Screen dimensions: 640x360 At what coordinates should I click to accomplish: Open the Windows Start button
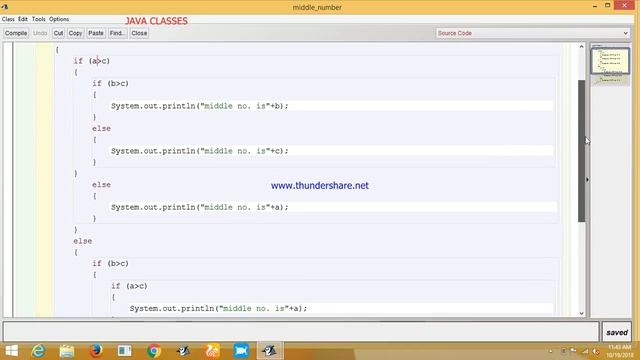pyautogui.click(x=11, y=351)
